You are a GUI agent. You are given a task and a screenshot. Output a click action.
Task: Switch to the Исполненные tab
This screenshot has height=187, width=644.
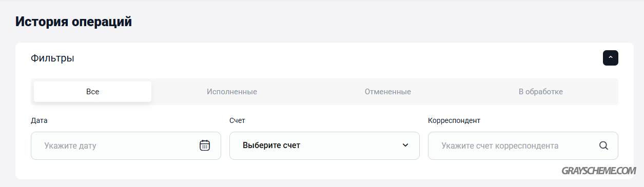point(232,92)
